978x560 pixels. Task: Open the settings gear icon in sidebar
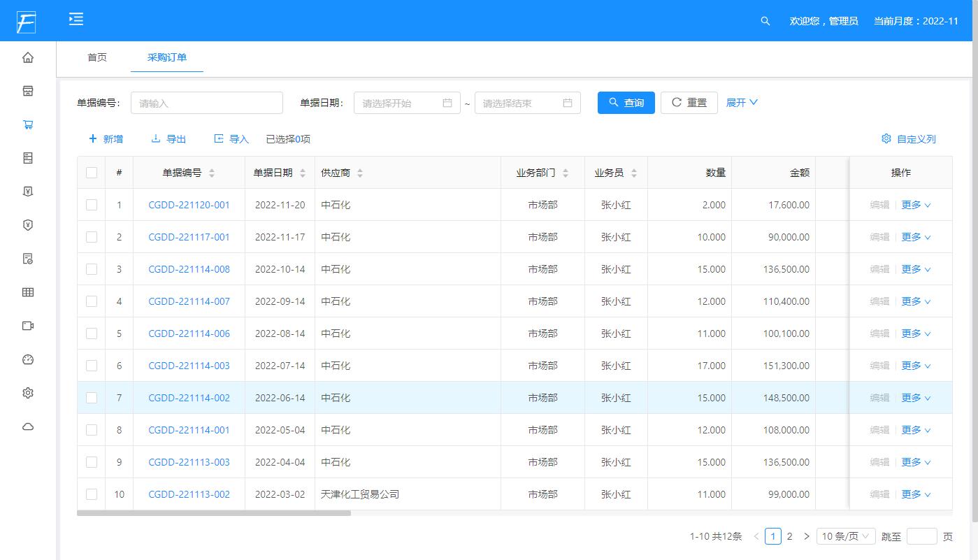pyautogui.click(x=27, y=393)
